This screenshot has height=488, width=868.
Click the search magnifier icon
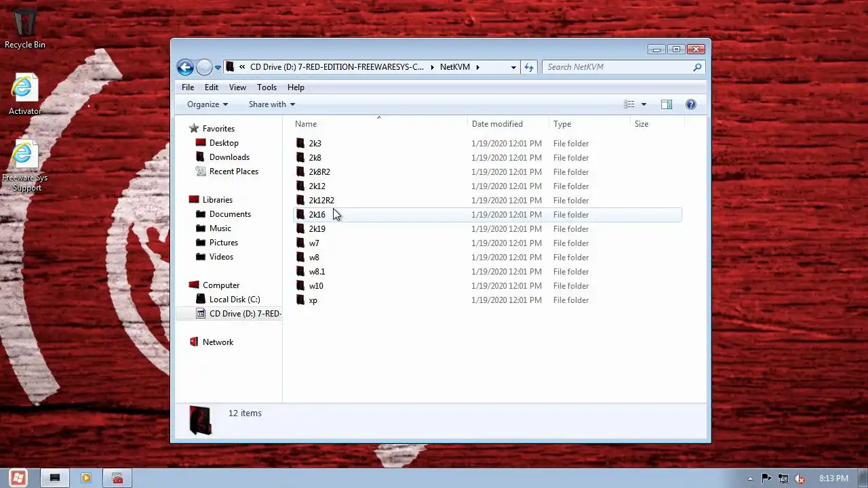coord(697,67)
